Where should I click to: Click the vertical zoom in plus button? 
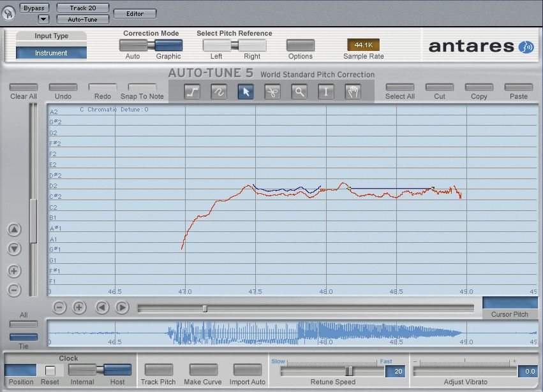point(14,271)
